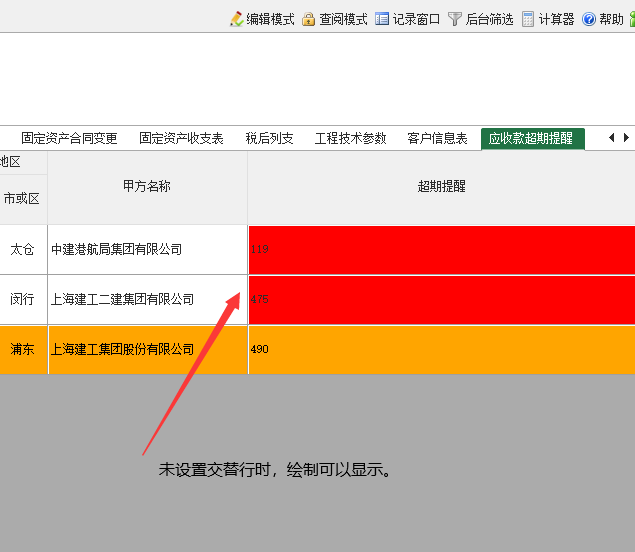Launch 计算器 text button
This screenshot has height=552, width=635.
[556, 19]
